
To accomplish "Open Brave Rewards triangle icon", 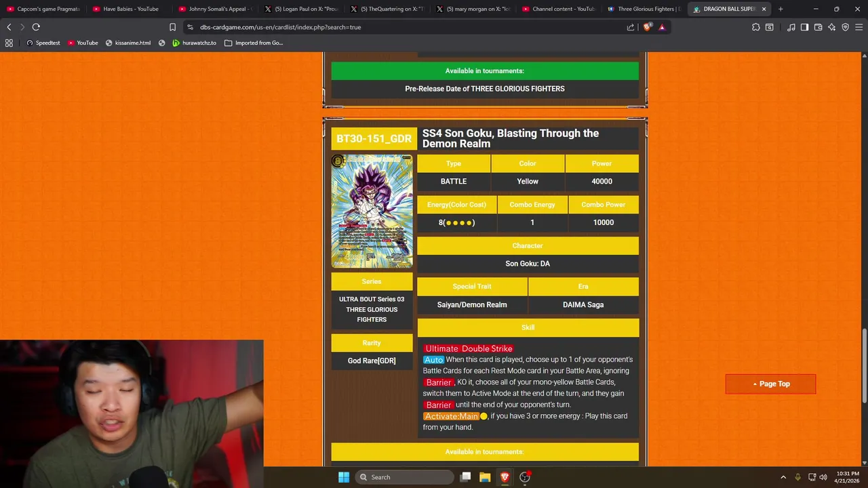I will (x=662, y=27).
